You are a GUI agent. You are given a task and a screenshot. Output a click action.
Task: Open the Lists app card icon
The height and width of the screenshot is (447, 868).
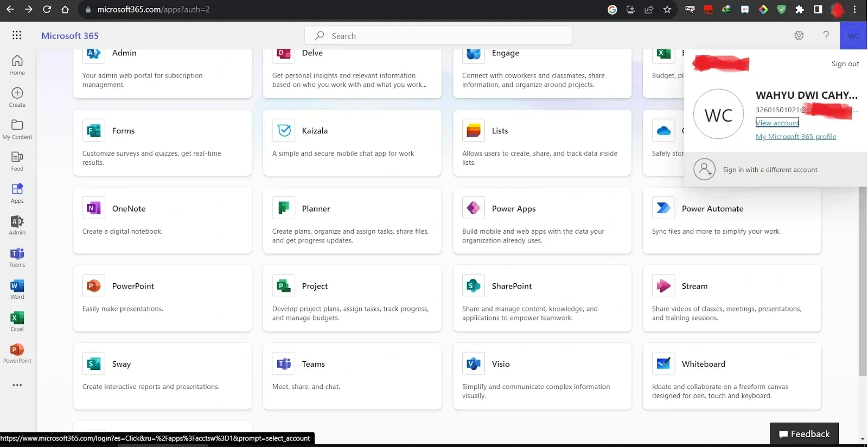click(x=474, y=131)
